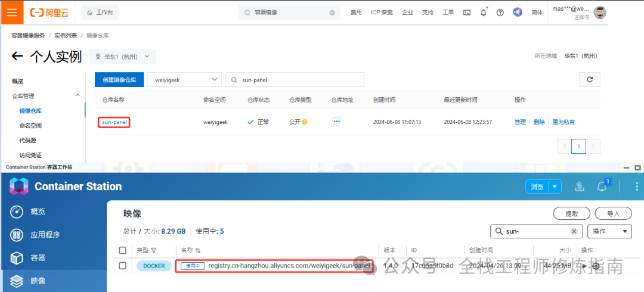Check the sun-panel image row checkbox
Screen dimensions: 644x292
click(x=122, y=266)
